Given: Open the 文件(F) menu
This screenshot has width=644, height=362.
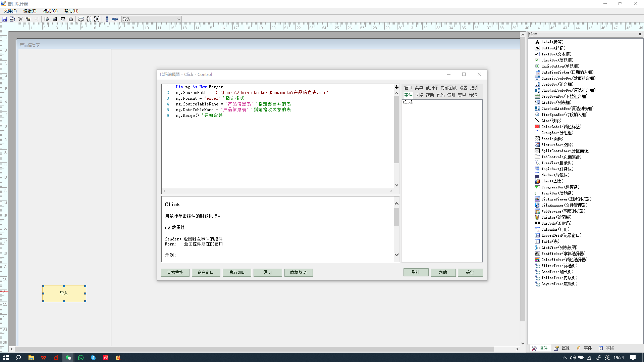Looking at the screenshot, I should 10,11.
